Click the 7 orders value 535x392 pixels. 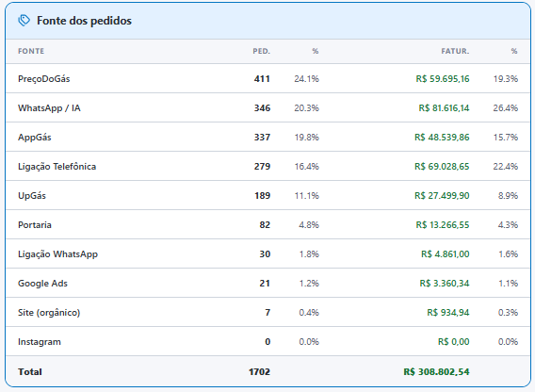pos(267,313)
